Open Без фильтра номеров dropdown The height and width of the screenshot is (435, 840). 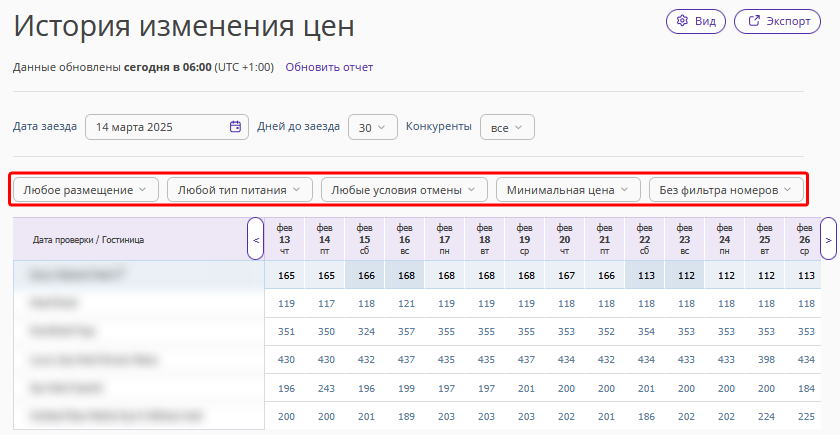(x=726, y=190)
